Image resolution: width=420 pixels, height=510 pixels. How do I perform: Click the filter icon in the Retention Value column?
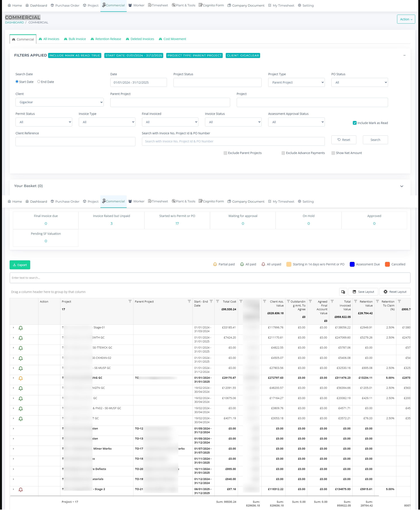355,301
